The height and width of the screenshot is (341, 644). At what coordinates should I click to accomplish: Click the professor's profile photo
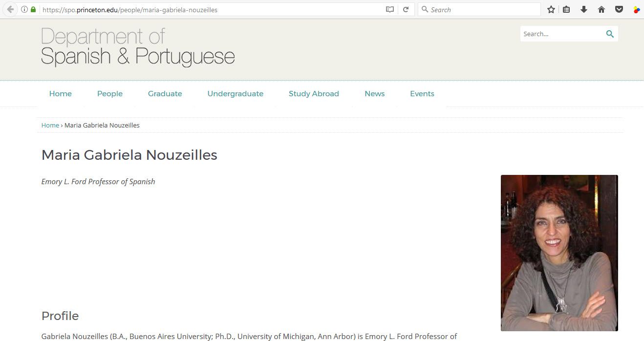pos(559,253)
